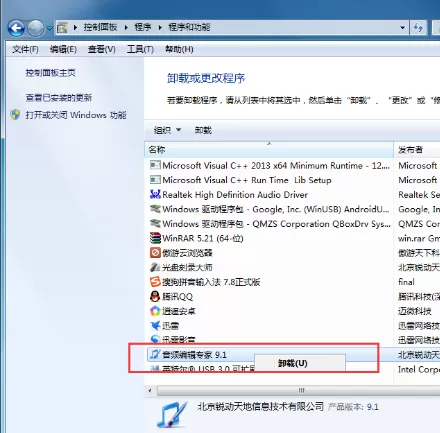Click icon of Visual C++ 2013 x64 Runtime
The height and width of the screenshot is (433, 440).
[155, 165]
